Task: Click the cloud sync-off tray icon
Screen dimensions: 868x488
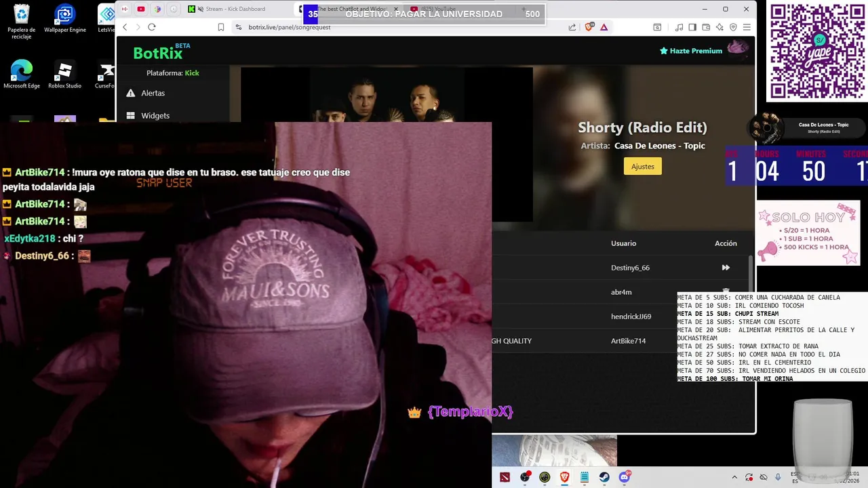Action: click(764, 477)
